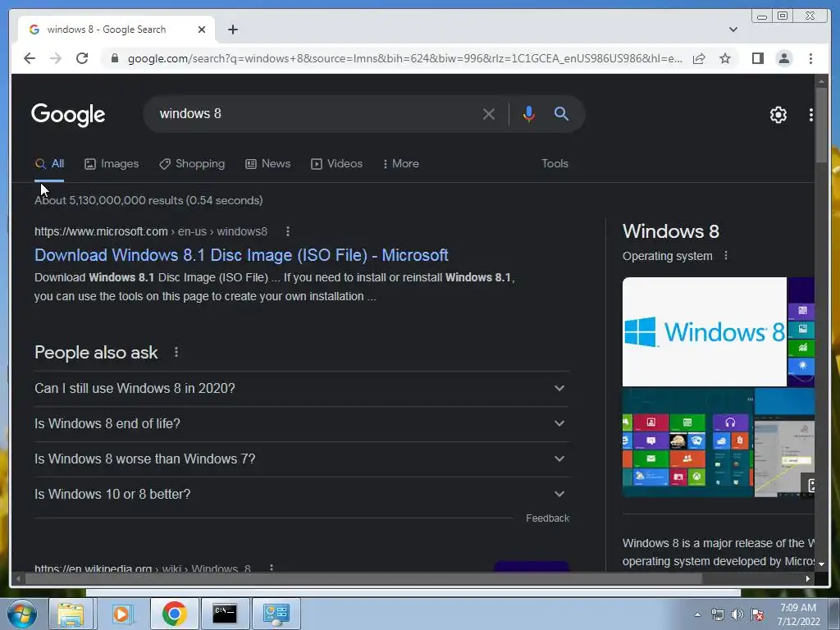Open Windows Explorer from the taskbar
840x630 pixels.
pyautogui.click(x=71, y=614)
